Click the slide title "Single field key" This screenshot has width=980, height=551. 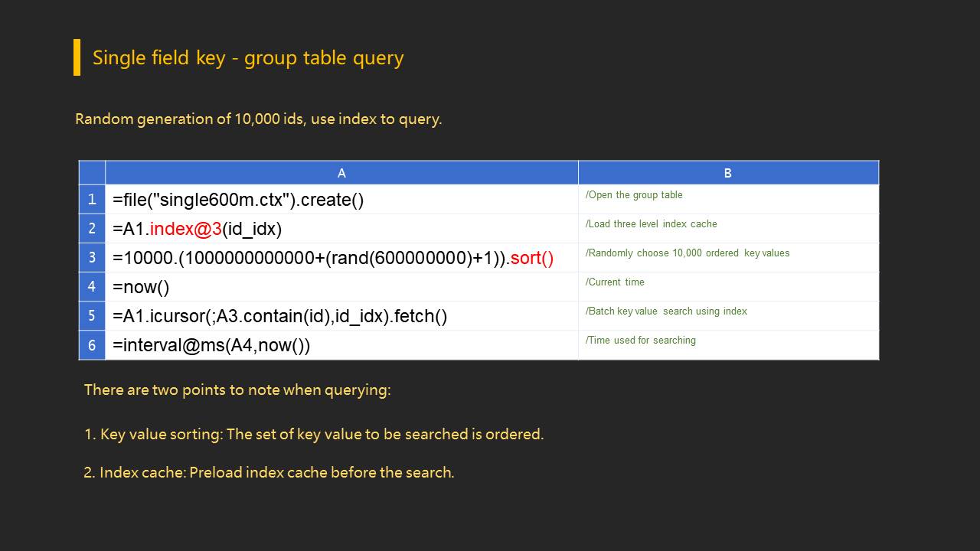pos(247,58)
